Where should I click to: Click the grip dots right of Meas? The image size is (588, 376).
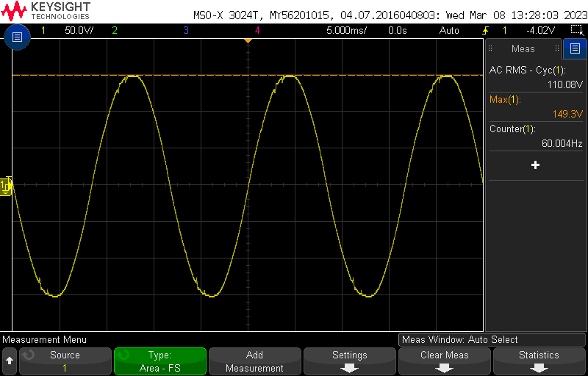(557, 48)
